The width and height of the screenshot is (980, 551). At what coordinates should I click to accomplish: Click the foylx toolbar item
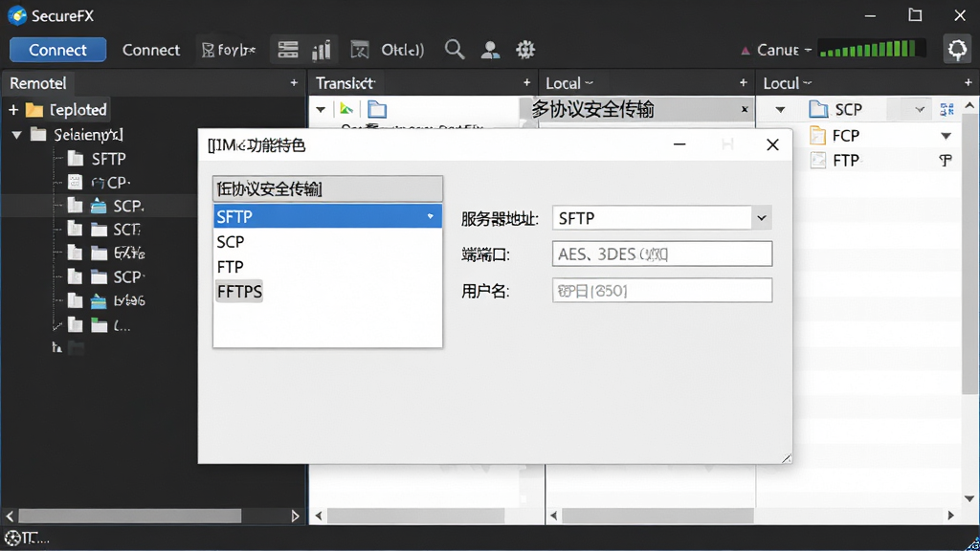(x=228, y=50)
